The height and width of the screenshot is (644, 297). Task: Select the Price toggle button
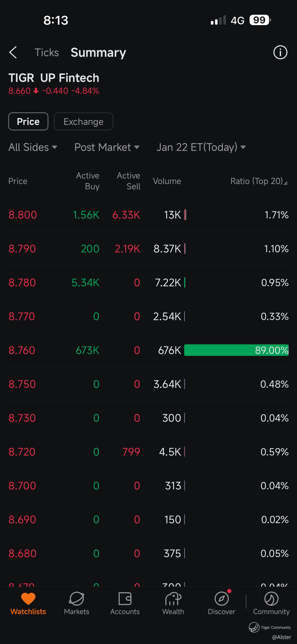[28, 122]
